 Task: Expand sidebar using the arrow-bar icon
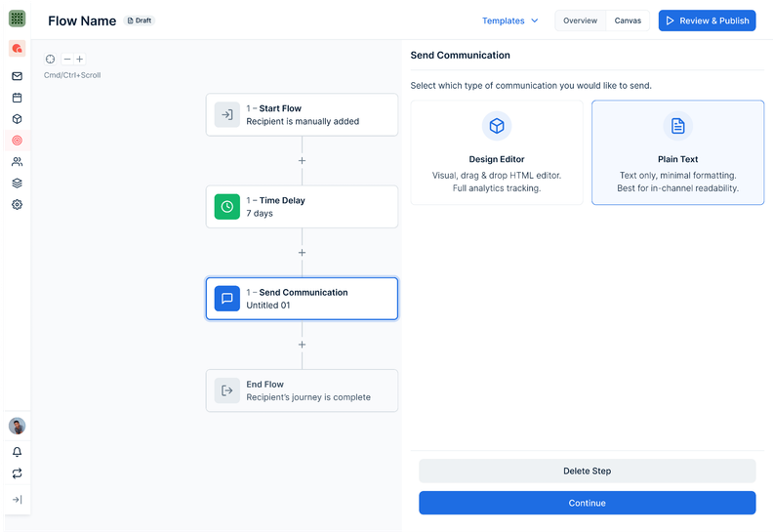point(18,500)
